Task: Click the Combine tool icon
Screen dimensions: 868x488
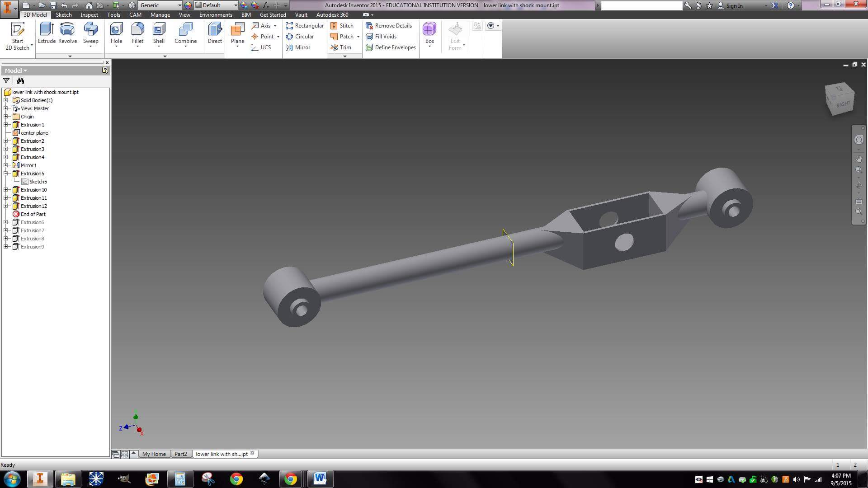Action: 185,29
